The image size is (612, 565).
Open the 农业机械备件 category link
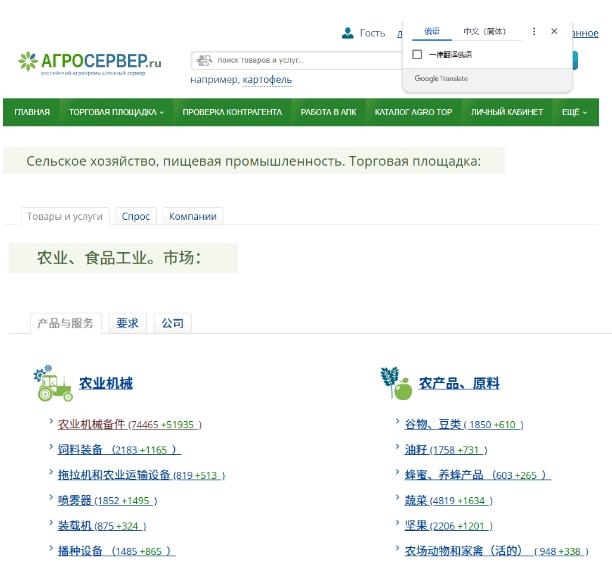91,424
